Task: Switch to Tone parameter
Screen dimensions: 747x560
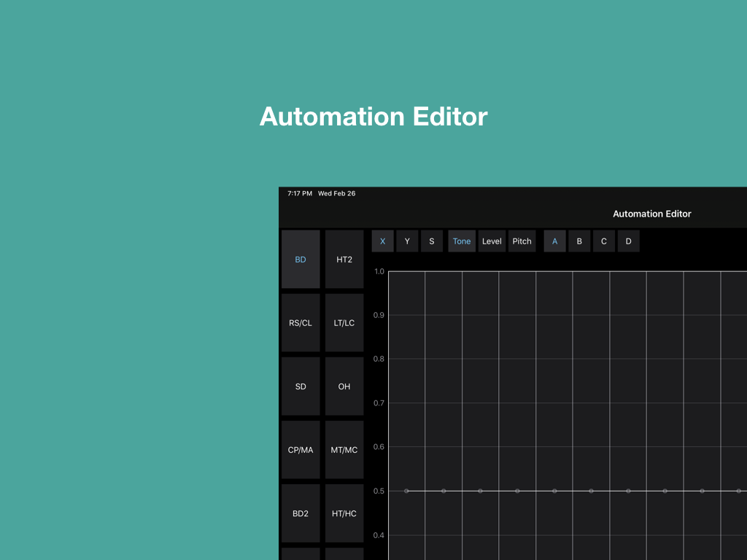Action: (x=462, y=241)
